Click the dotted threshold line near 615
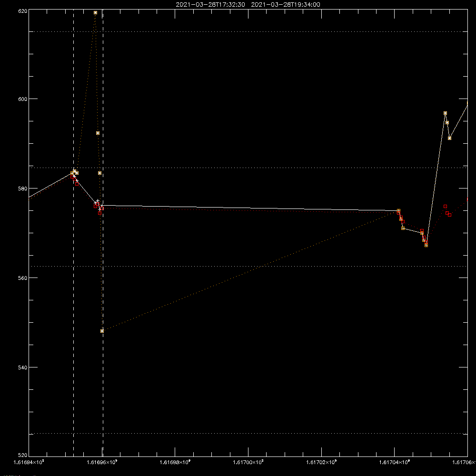476x476 pixels. 248,31
